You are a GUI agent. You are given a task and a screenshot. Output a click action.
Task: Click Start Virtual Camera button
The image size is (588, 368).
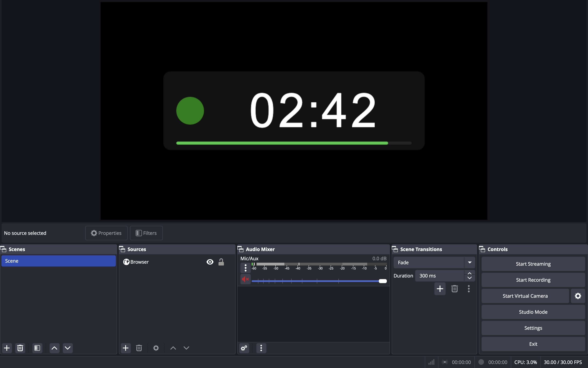(525, 296)
